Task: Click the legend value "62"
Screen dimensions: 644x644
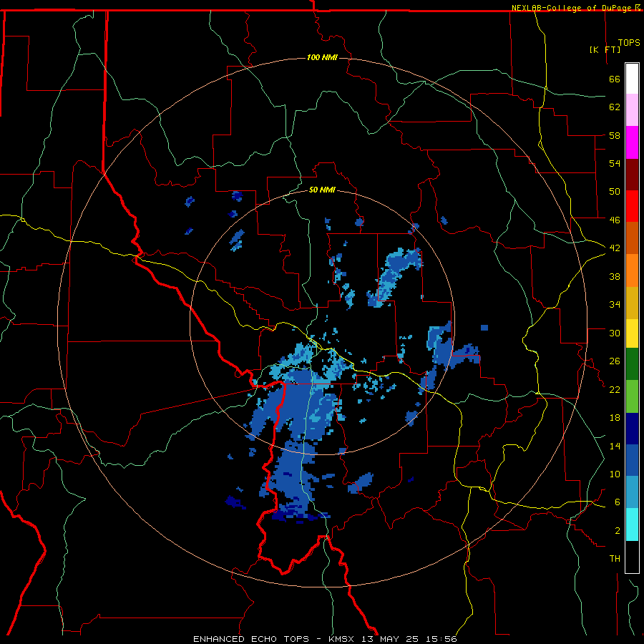Action: pos(615,107)
